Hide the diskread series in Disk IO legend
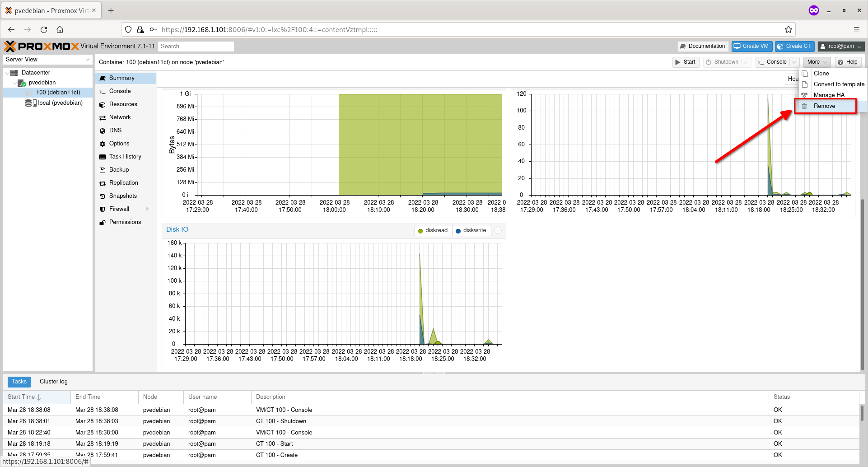868x467 pixels. [x=433, y=230]
